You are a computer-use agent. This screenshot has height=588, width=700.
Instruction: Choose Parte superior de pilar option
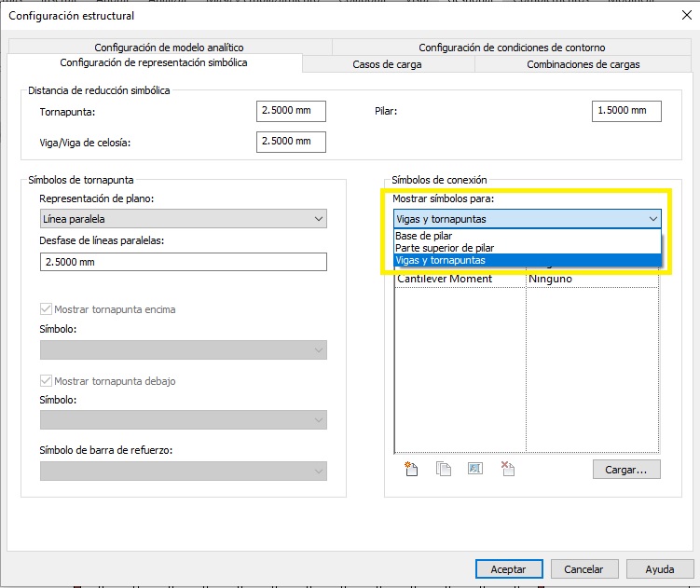445,248
